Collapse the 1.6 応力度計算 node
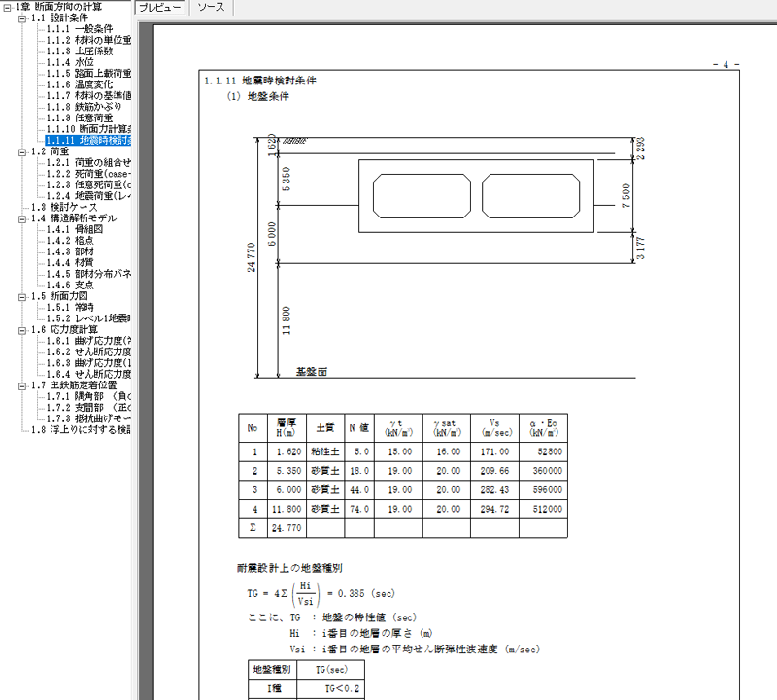 (22, 330)
